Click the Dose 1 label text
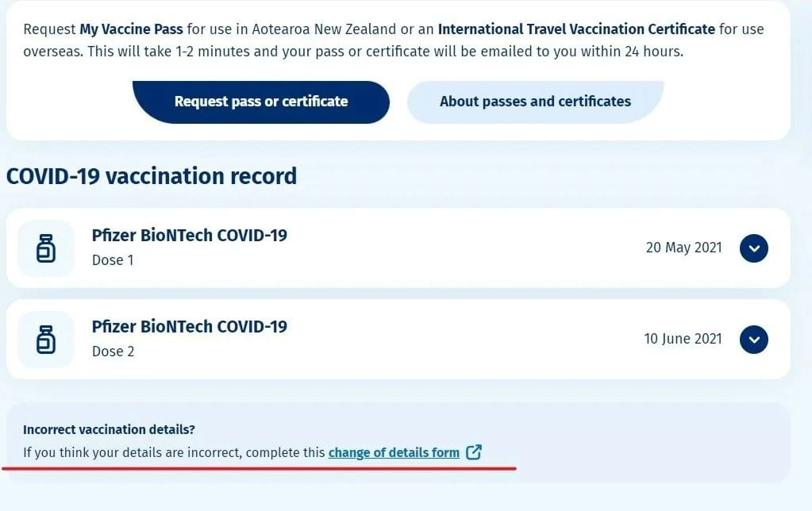This screenshot has height=511, width=812. 113,260
